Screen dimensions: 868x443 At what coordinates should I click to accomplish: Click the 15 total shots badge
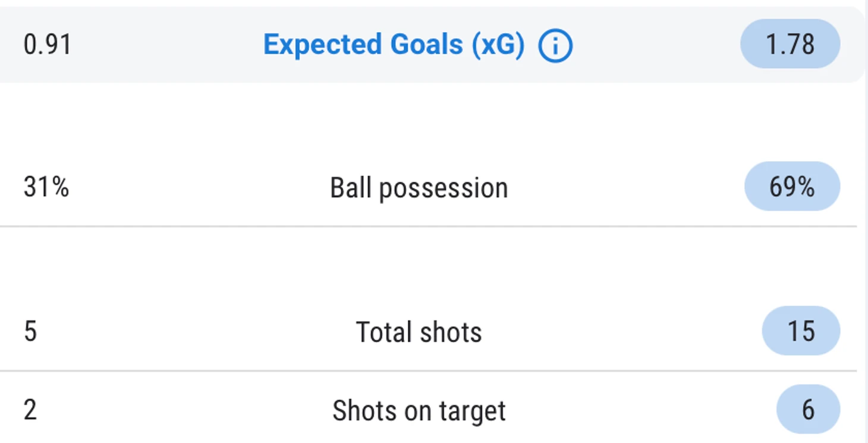tap(801, 331)
